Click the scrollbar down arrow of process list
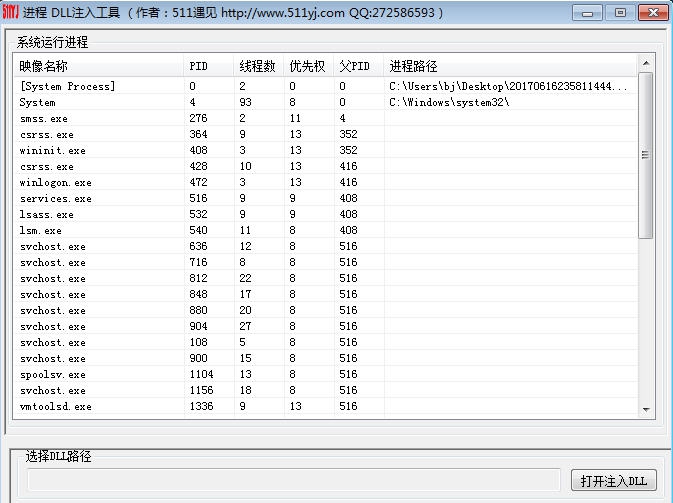 (646, 410)
